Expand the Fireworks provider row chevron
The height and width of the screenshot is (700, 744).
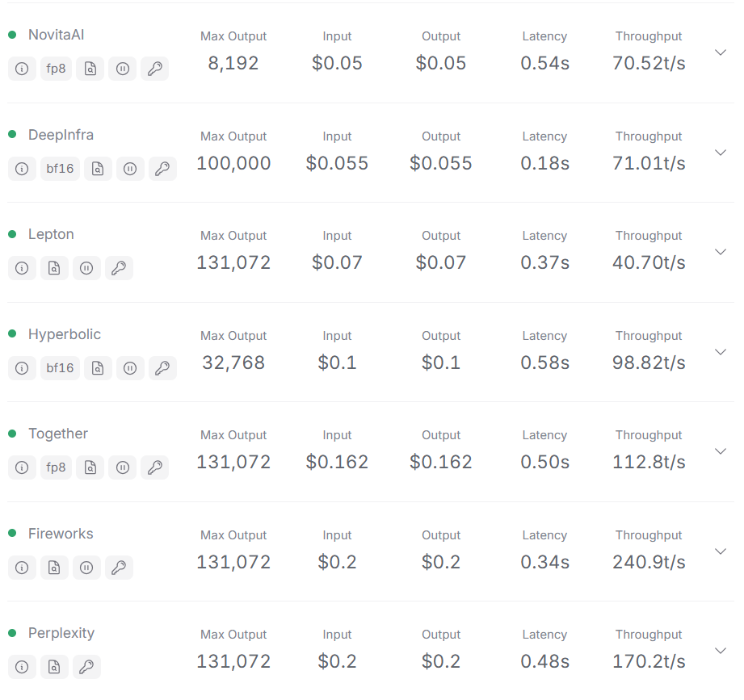click(x=721, y=551)
